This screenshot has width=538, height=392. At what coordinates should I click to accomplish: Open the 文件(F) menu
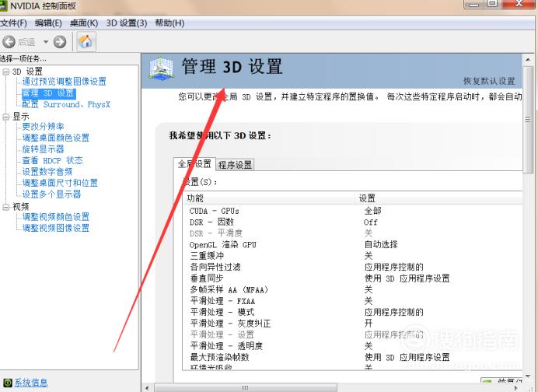click(x=13, y=23)
